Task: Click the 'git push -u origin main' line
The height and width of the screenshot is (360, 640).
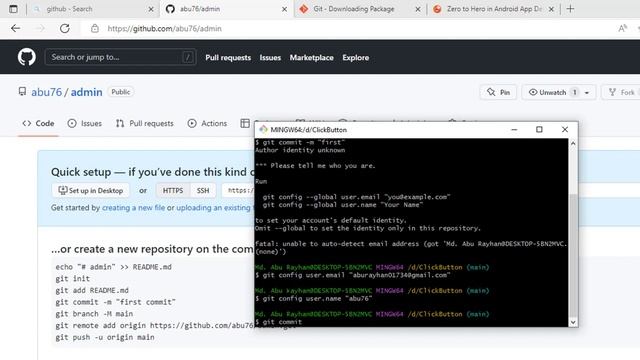Action: click(105, 338)
